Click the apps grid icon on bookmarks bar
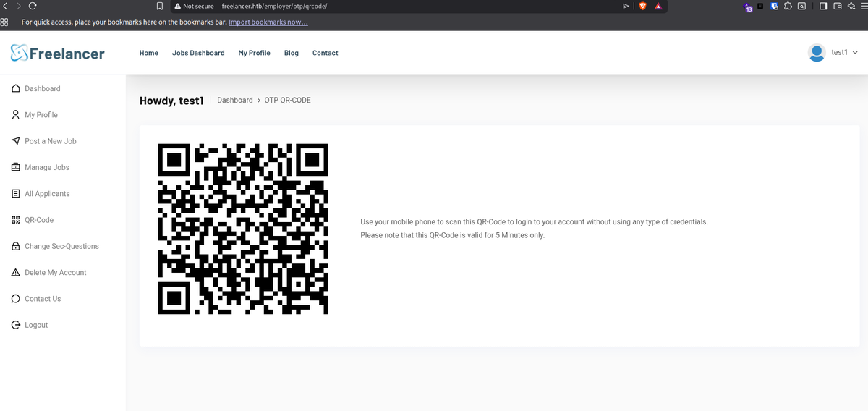This screenshot has width=868, height=411. [4, 22]
